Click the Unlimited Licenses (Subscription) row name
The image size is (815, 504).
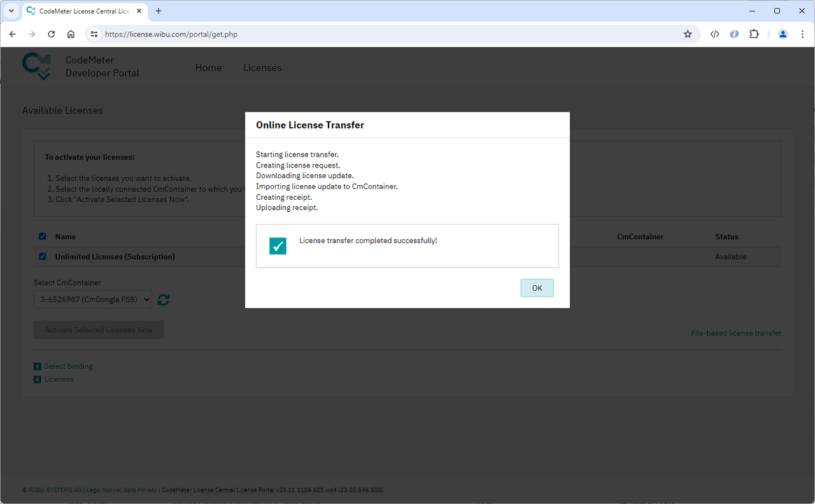coord(115,257)
